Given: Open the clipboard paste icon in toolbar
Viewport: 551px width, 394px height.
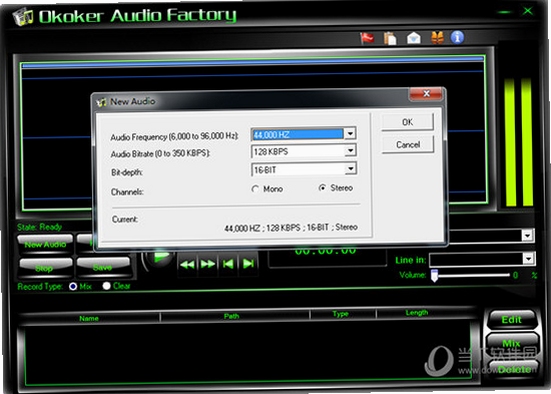Looking at the screenshot, I should 390,38.
